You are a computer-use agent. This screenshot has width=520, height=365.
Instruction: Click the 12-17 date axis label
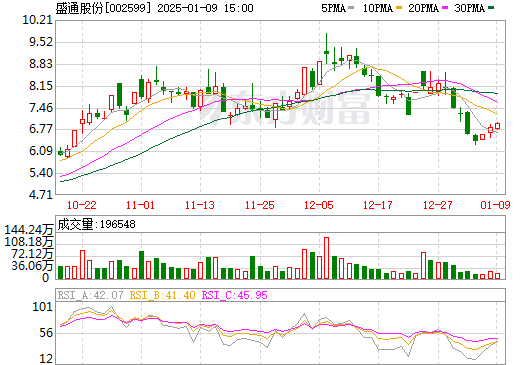point(378,205)
